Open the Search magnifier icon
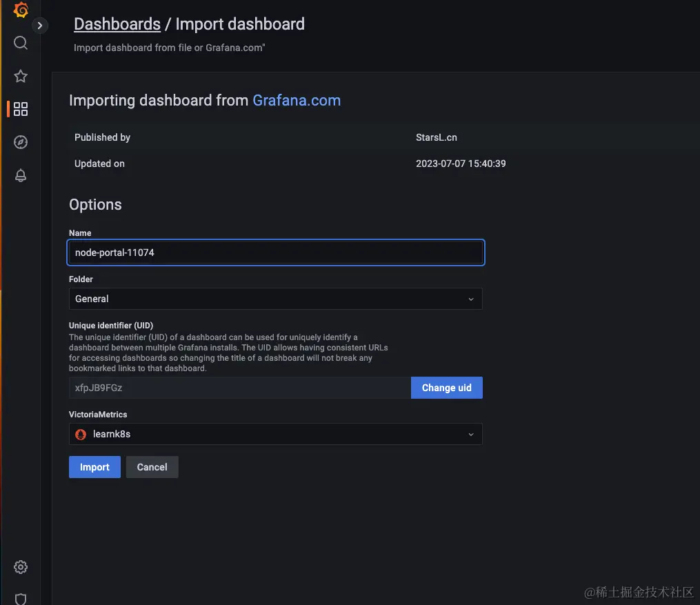Viewport: 700px width, 605px height. pyautogui.click(x=21, y=43)
